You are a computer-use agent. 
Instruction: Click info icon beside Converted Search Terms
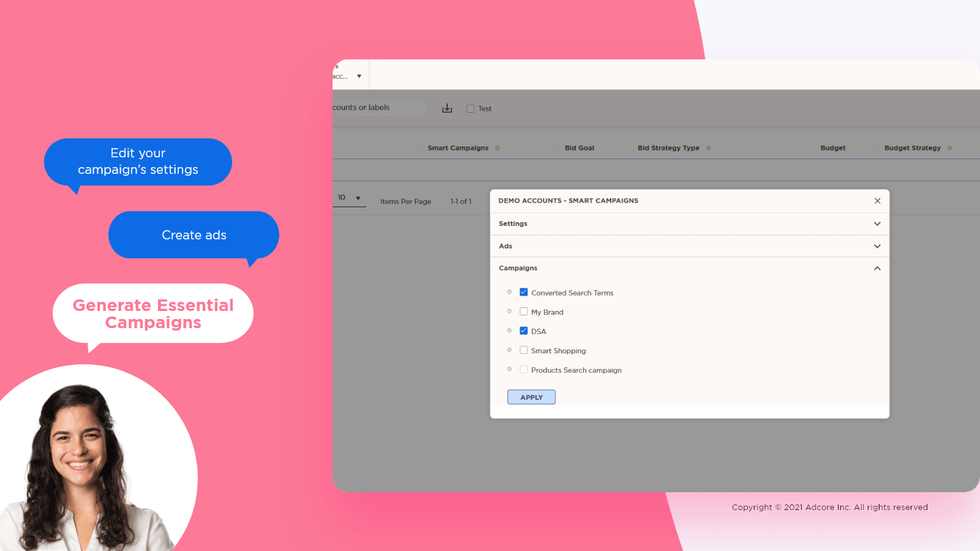pyautogui.click(x=509, y=292)
